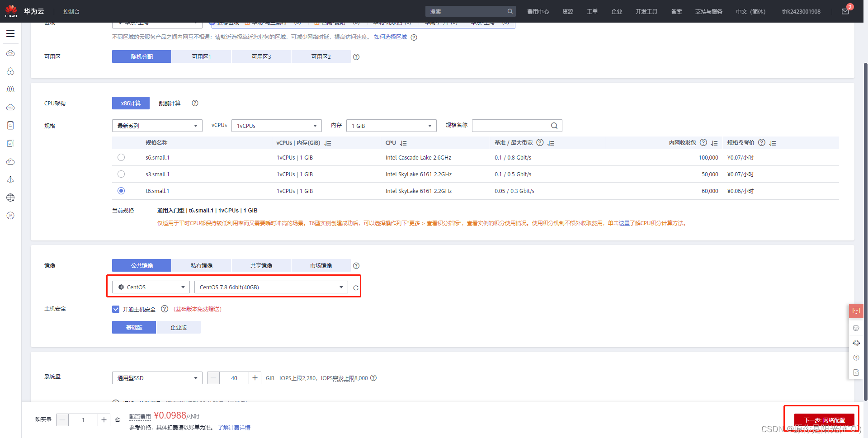Refresh the image list
The image size is (868, 438).
click(x=356, y=288)
